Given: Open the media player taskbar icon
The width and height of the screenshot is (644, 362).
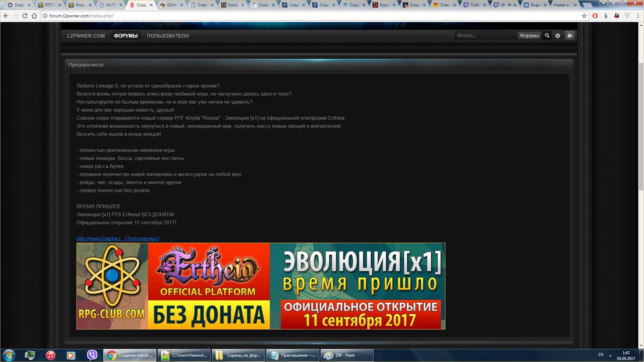Looking at the screenshot, I should 71,355.
